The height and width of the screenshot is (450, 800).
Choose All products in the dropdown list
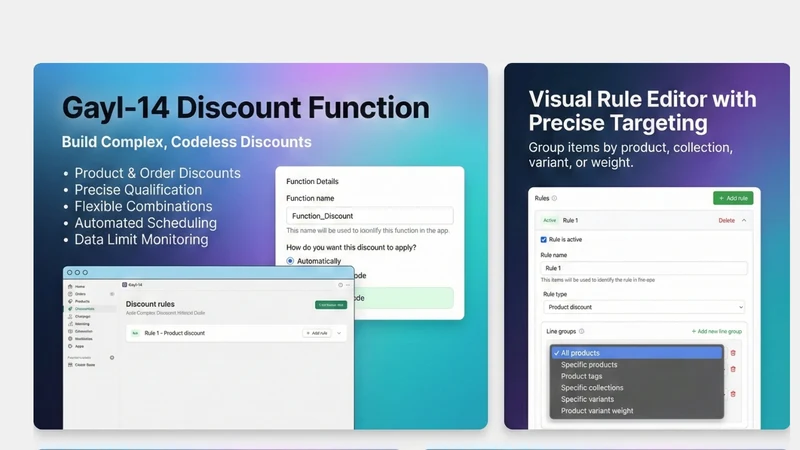pyautogui.click(x=636, y=353)
